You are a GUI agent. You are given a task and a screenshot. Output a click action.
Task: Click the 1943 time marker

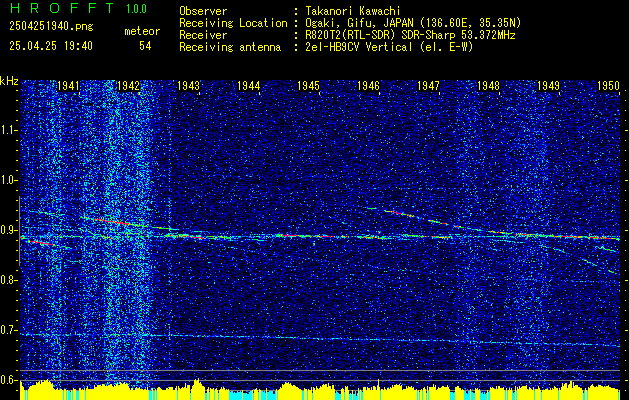(188, 86)
